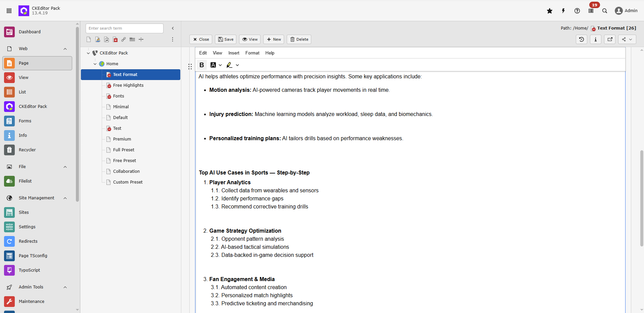
Task: Collapse the CKEditor Pack tree node
Action: click(x=88, y=53)
